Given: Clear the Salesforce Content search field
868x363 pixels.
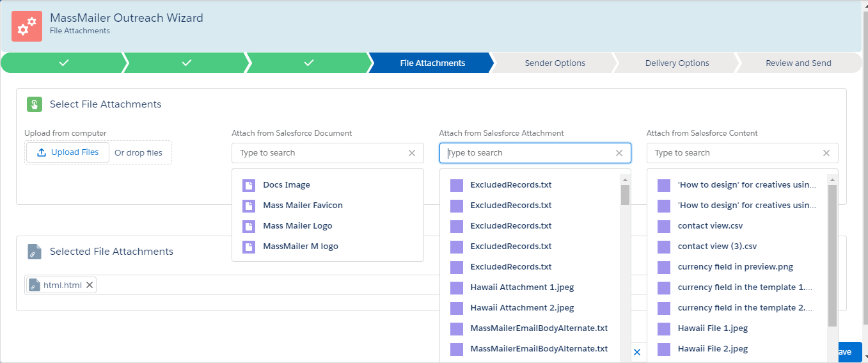Looking at the screenshot, I should 826,153.
